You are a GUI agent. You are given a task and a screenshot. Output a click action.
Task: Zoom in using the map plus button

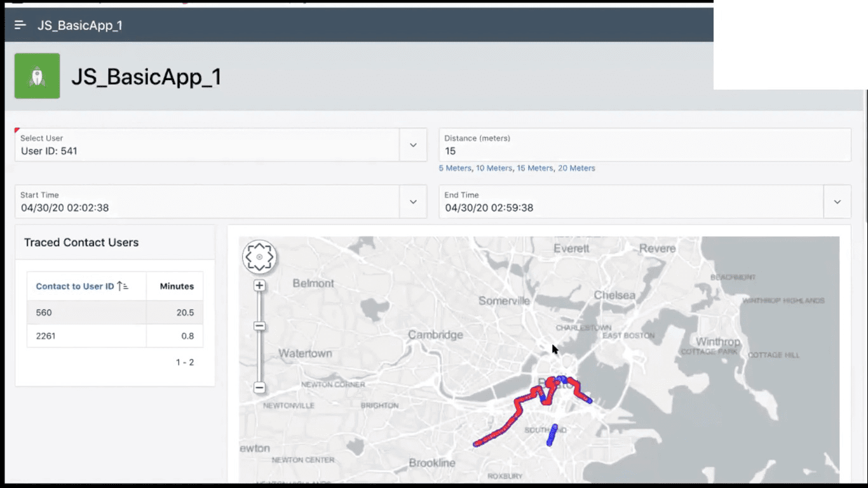[259, 285]
